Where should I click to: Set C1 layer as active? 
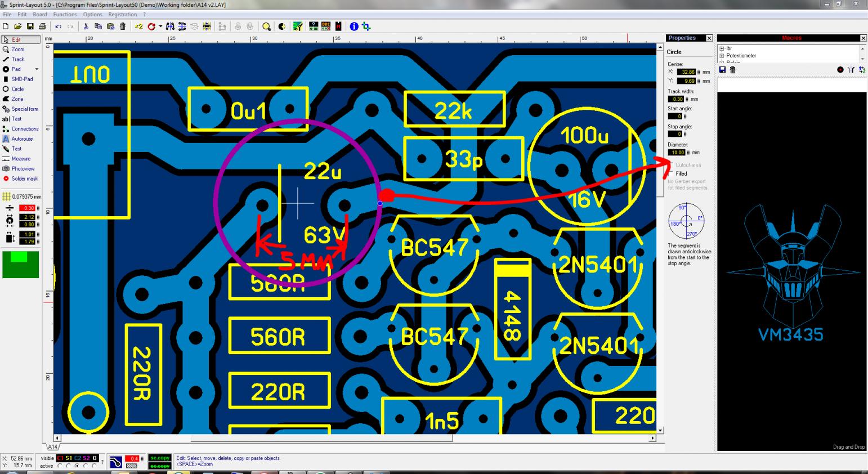pyautogui.click(x=59, y=466)
